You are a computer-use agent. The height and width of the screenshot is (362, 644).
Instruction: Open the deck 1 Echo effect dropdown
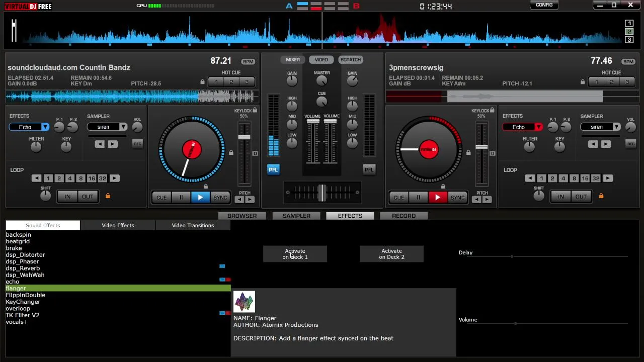45,127
